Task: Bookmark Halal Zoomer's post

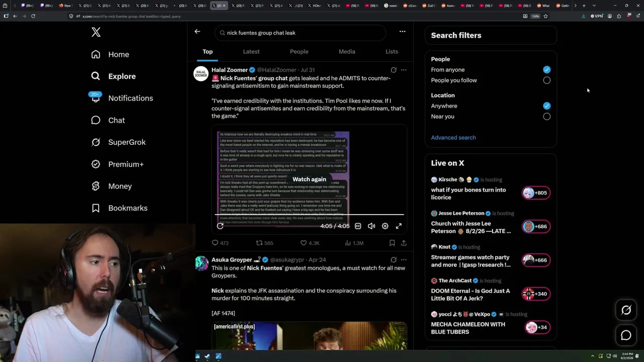Action: [x=392, y=243]
